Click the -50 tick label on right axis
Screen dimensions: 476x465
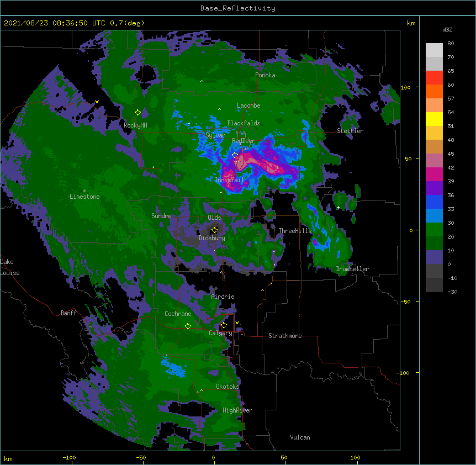[405, 302]
